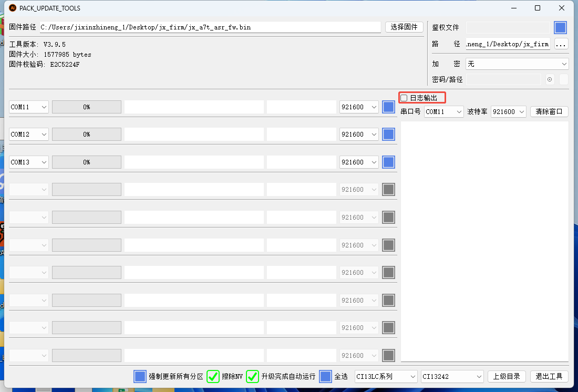Viewport: 578px width, 392px height.
Task: Expand the CI13LC系列 chip series dropdown
Action: click(x=386, y=376)
